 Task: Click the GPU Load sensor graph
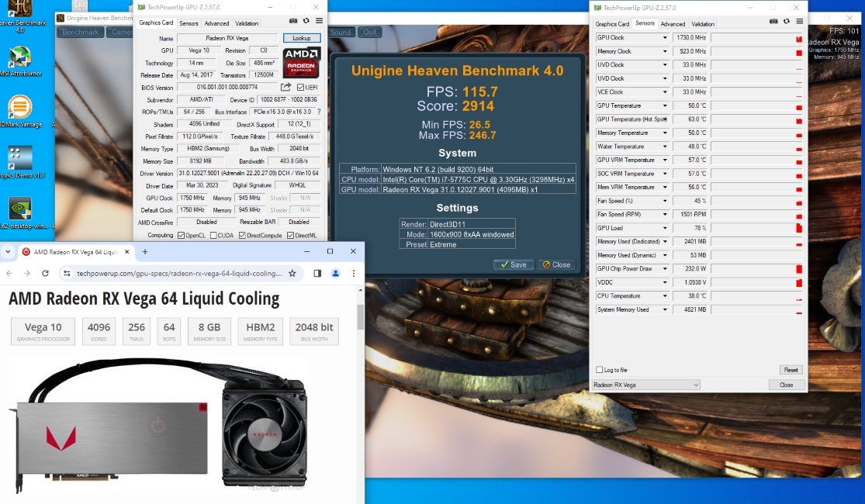(x=756, y=228)
